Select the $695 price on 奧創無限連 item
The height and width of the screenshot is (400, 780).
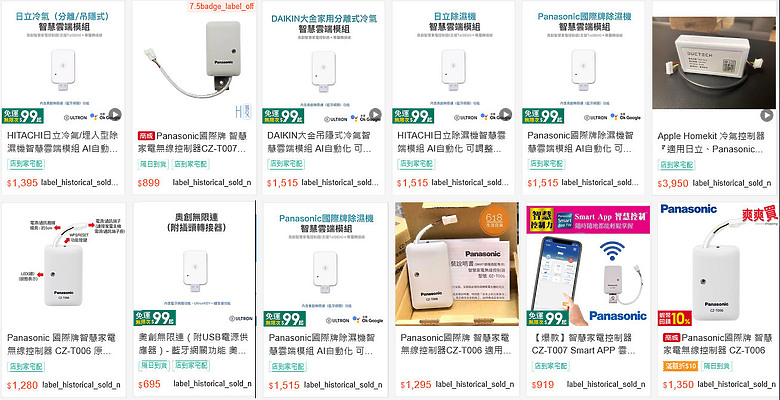149,384
